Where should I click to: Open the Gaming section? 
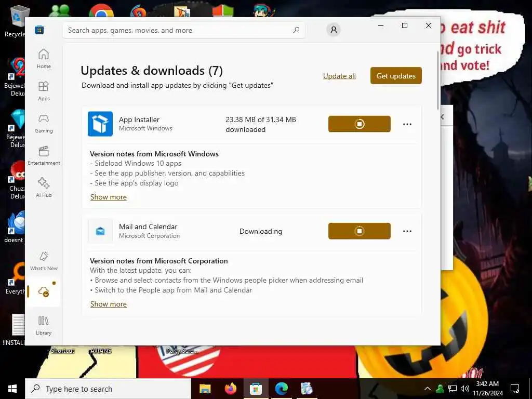click(x=44, y=123)
